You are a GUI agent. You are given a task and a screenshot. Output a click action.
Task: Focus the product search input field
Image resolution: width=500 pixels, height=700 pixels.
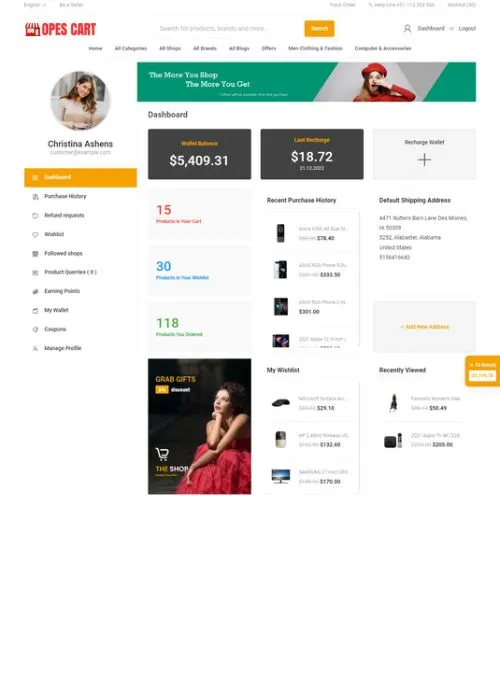[x=229, y=29]
